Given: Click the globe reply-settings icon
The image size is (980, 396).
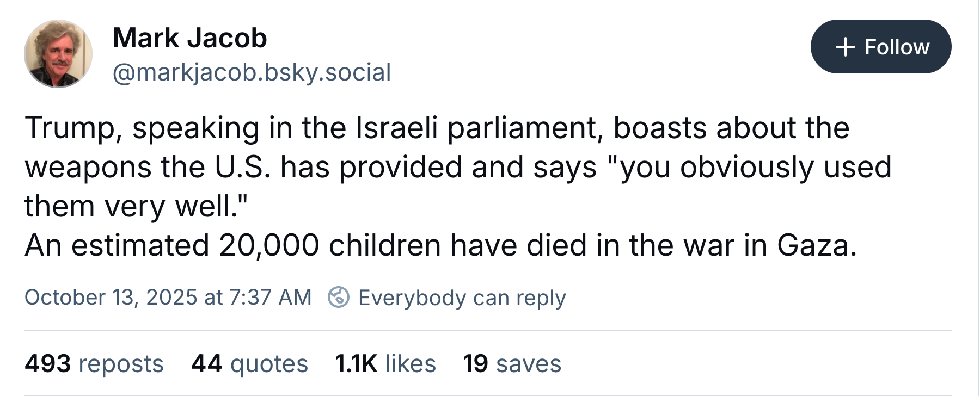Looking at the screenshot, I should (338, 297).
